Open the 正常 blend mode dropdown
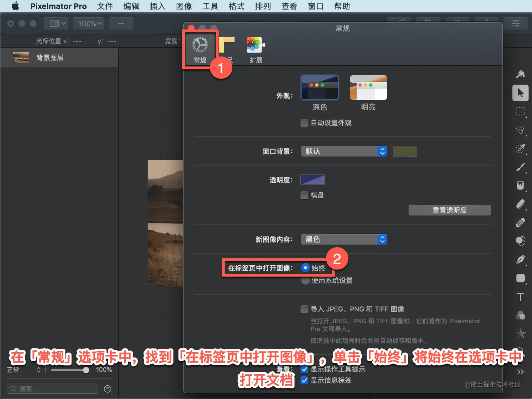The height and width of the screenshot is (399, 532). click(x=24, y=370)
